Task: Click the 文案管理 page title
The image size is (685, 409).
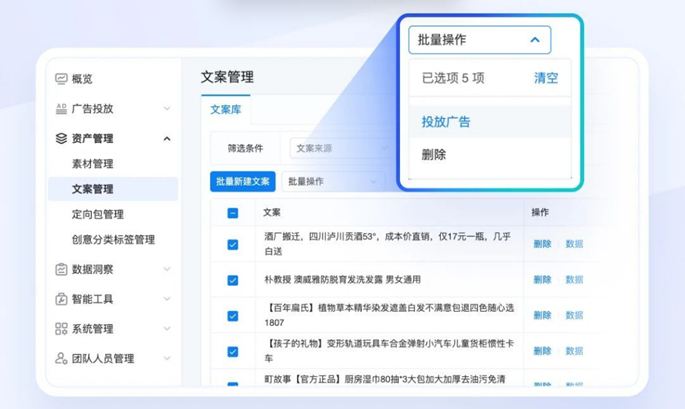Action: pos(227,77)
